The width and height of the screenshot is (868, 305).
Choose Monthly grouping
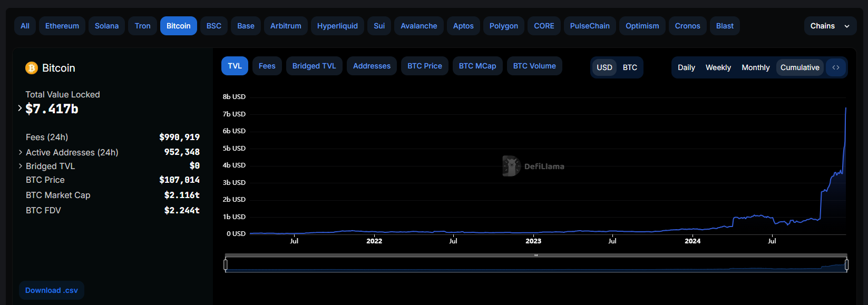(x=756, y=67)
